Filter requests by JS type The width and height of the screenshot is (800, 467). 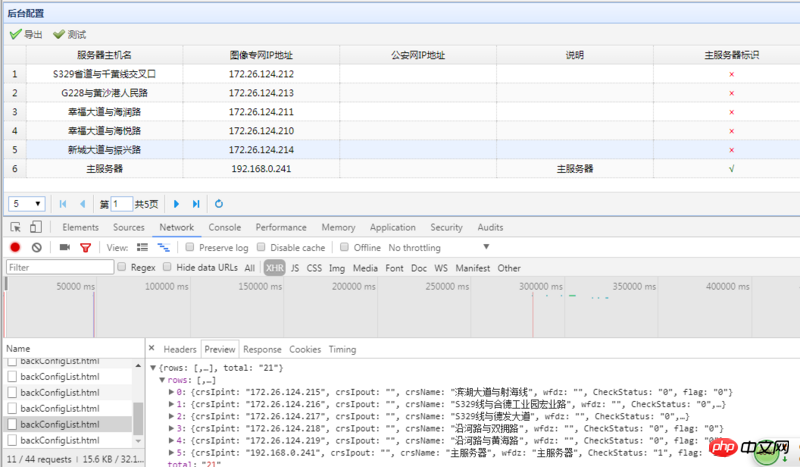[x=295, y=268]
